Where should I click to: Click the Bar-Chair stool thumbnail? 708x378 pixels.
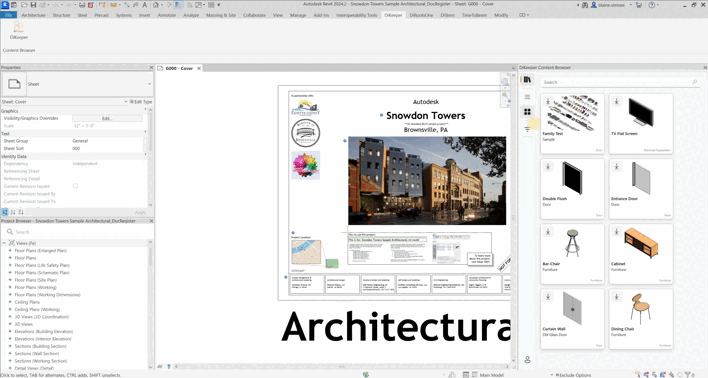pos(572,243)
